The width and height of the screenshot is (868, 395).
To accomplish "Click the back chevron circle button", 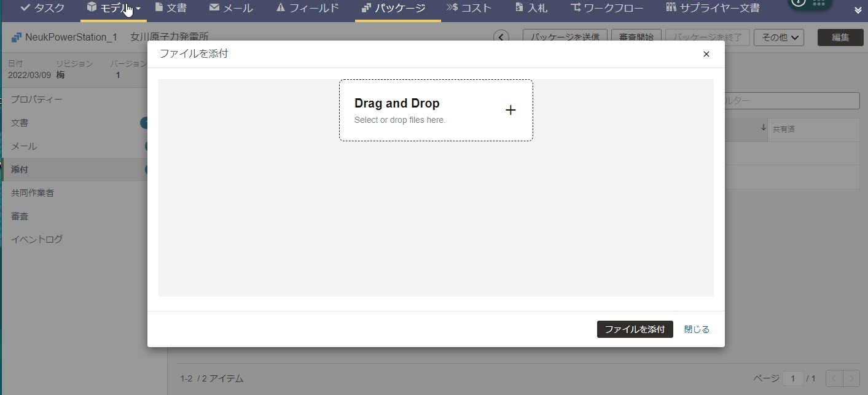I will pyautogui.click(x=501, y=37).
